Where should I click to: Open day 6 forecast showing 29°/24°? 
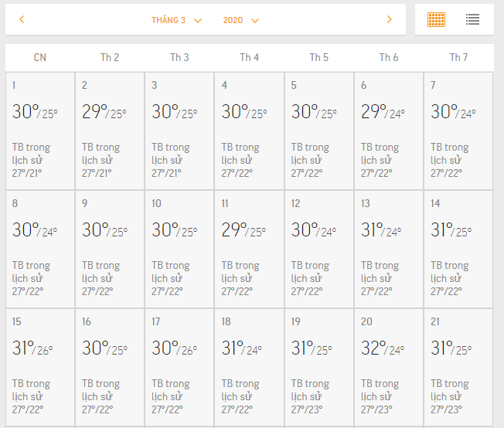click(389, 131)
